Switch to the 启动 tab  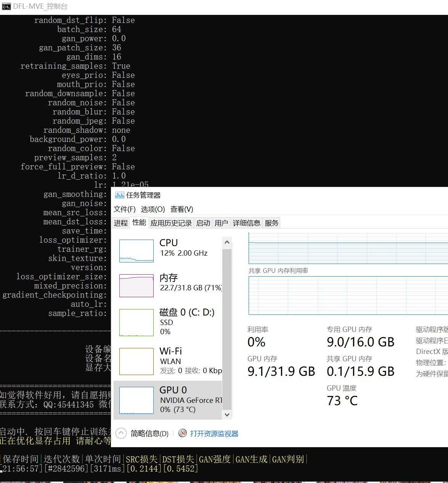point(203,223)
